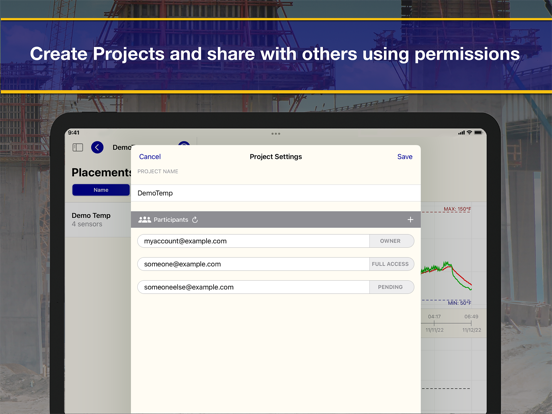Change FULL ACCESS permission for someone@example.com

pos(391,264)
